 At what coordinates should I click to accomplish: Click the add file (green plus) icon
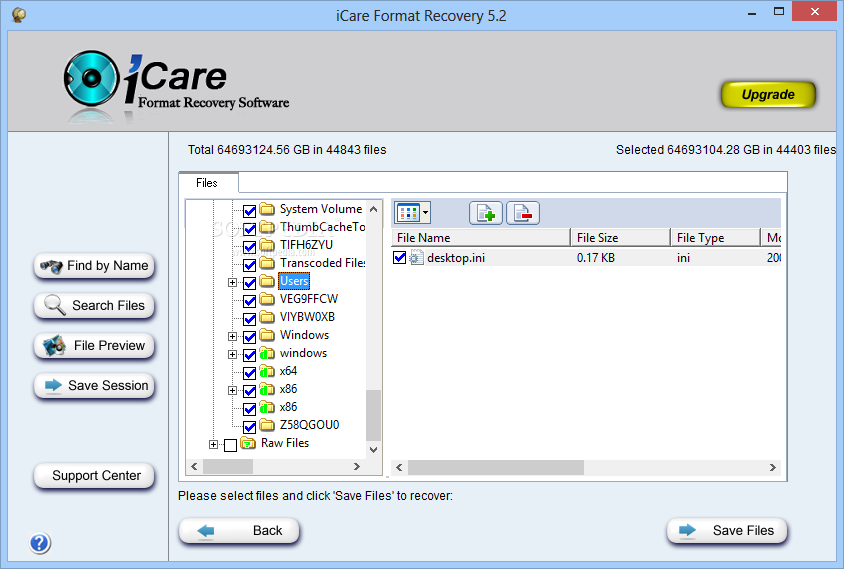click(486, 213)
